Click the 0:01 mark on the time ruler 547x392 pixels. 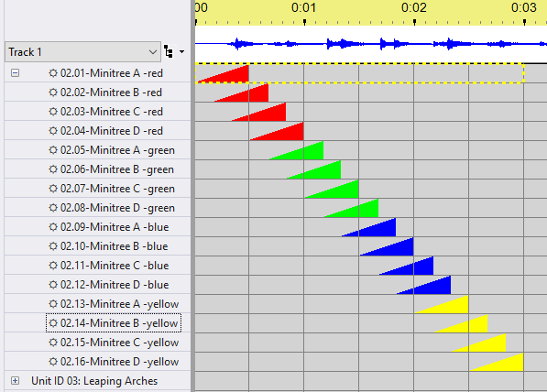(x=304, y=8)
